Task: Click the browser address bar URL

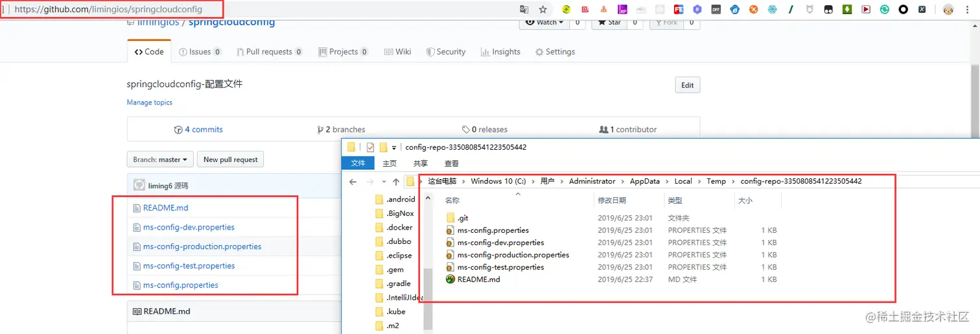Action: [109, 10]
